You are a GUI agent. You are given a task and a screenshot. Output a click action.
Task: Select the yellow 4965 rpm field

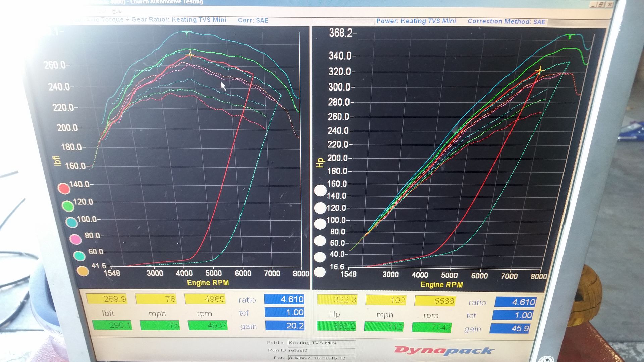pos(205,299)
